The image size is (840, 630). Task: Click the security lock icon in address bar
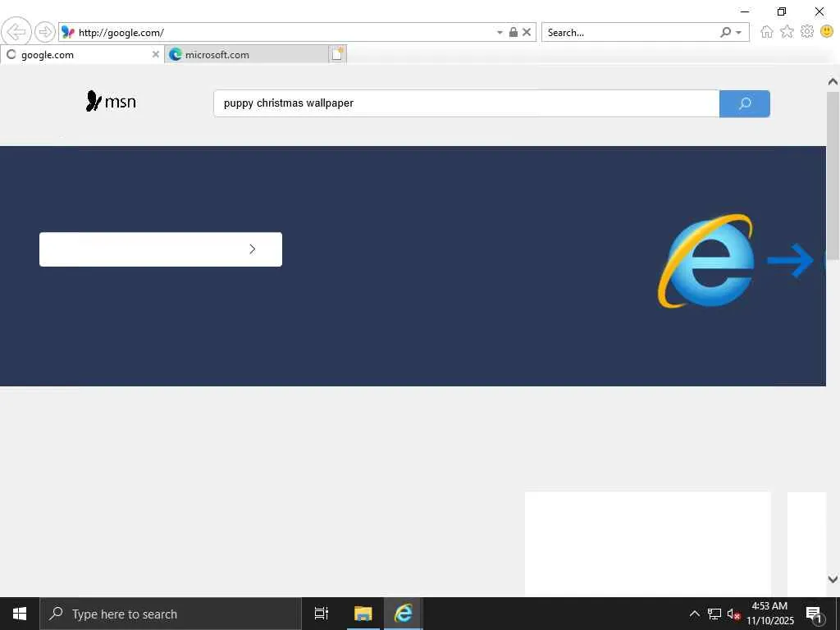coord(514,32)
